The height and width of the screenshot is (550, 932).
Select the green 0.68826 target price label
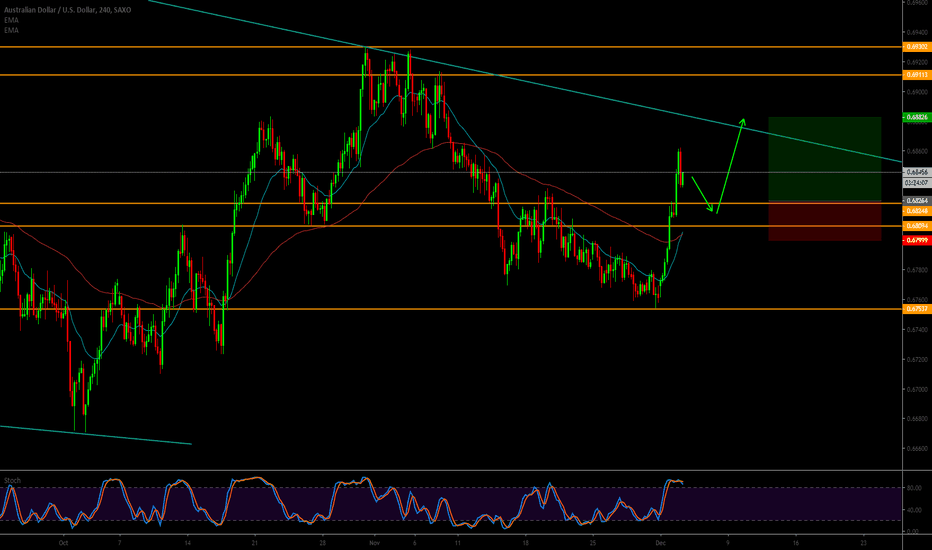pos(917,117)
